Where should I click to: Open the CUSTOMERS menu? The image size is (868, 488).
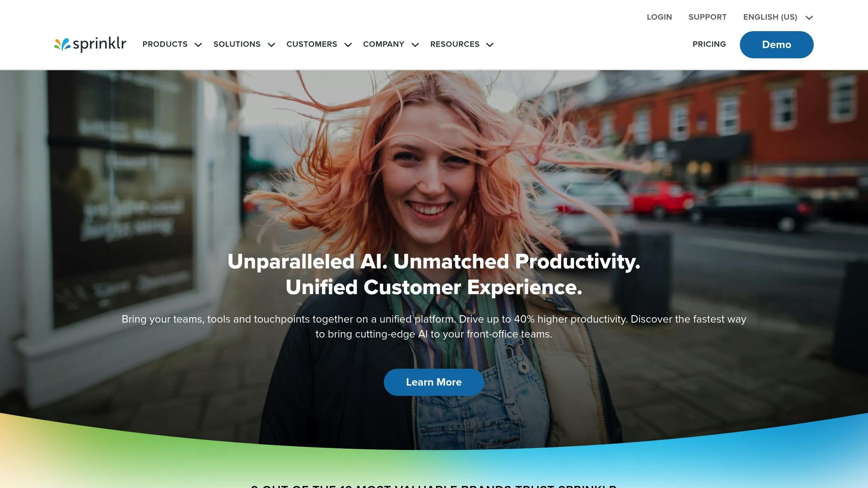[x=312, y=44]
